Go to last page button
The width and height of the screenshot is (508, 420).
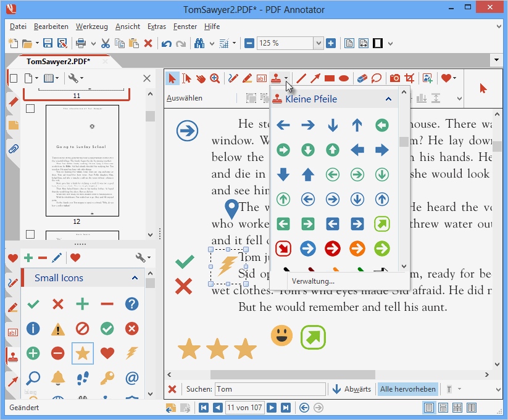(x=286, y=408)
